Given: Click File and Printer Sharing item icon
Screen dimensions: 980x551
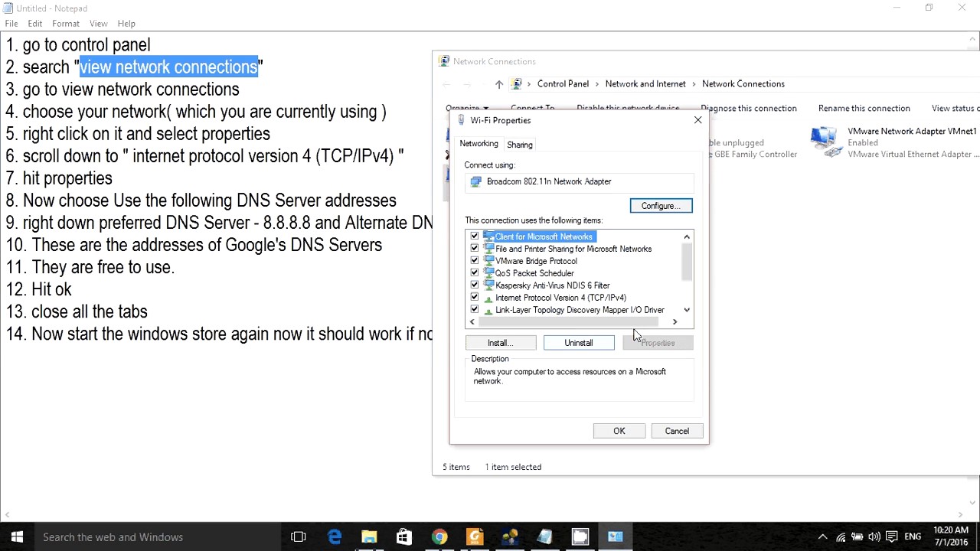Looking at the screenshot, I should tap(488, 249).
